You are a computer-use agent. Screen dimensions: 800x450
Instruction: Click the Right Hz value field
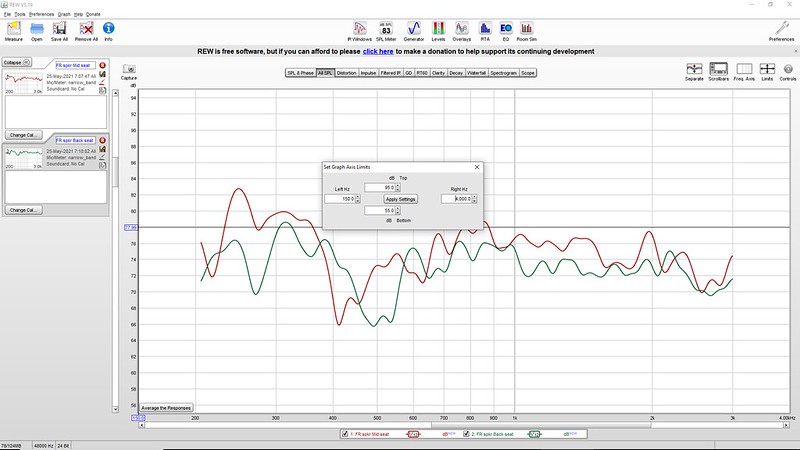click(457, 199)
